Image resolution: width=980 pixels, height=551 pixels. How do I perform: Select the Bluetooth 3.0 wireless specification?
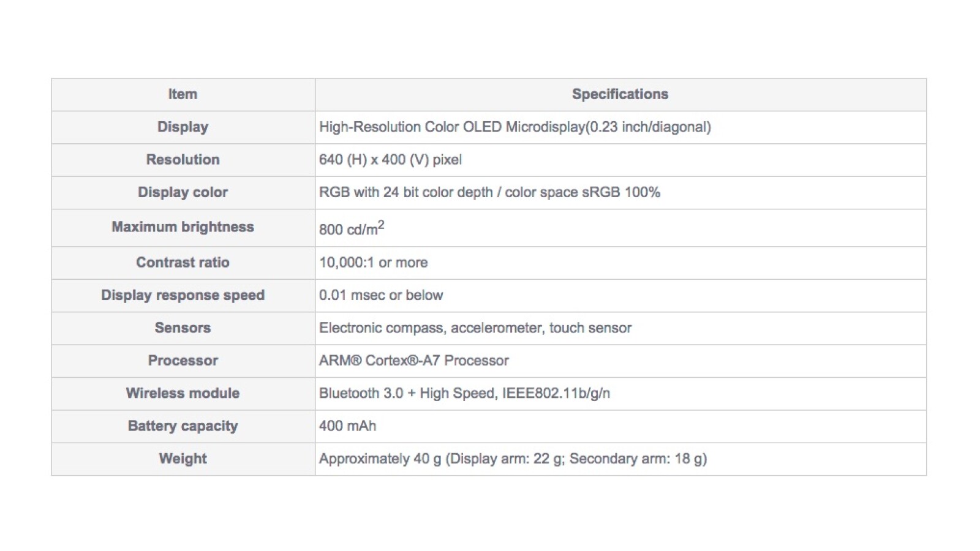click(464, 393)
